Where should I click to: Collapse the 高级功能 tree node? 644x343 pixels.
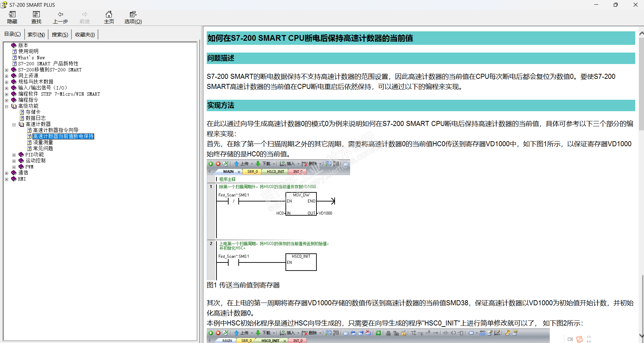pos(7,106)
